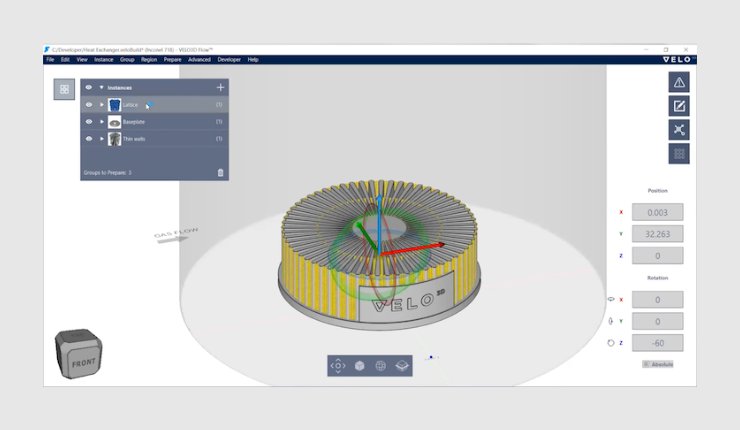The height and width of the screenshot is (430, 740).
Task: Open the Region menu
Action: point(149,59)
